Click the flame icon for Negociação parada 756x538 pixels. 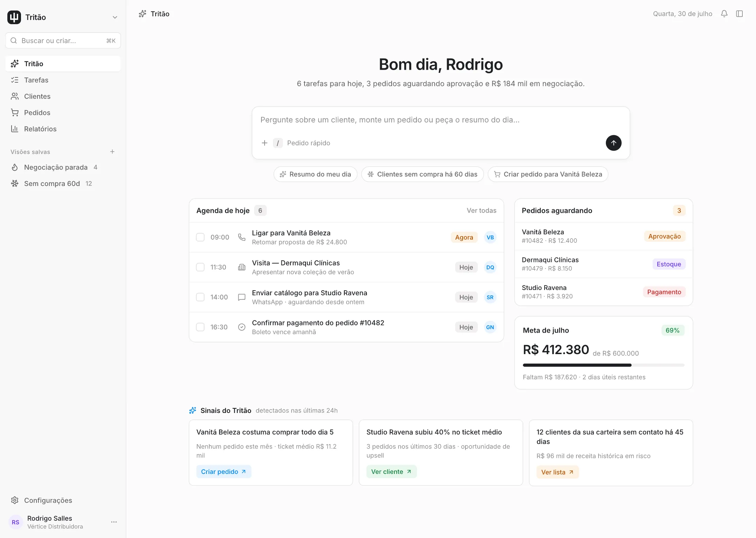14,167
